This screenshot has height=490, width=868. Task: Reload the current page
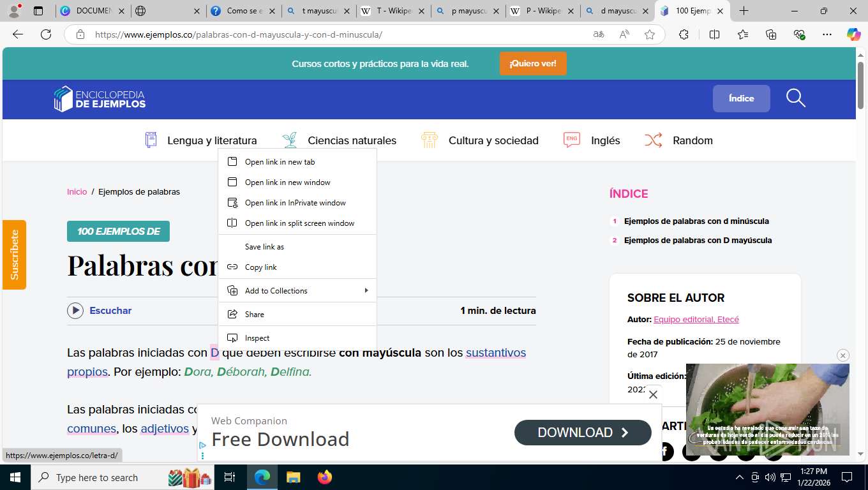46,34
